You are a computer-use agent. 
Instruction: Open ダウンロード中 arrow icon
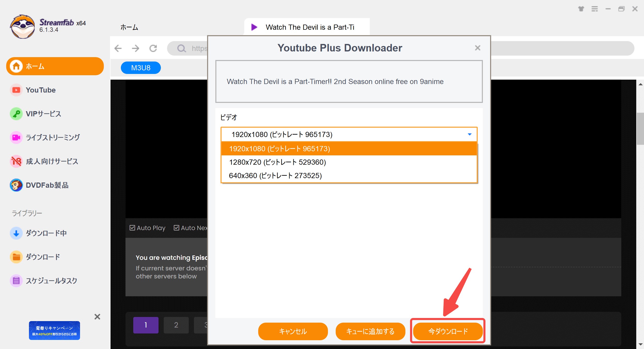click(16, 233)
